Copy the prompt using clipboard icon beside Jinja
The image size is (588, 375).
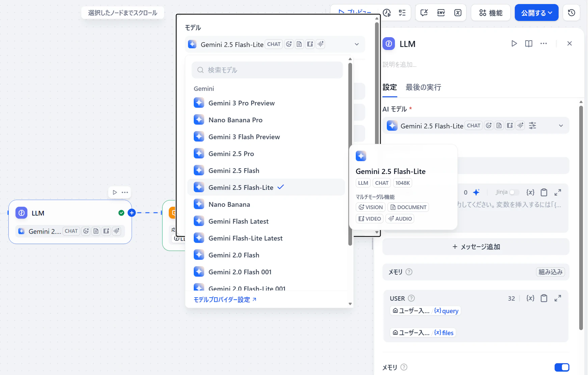544,192
